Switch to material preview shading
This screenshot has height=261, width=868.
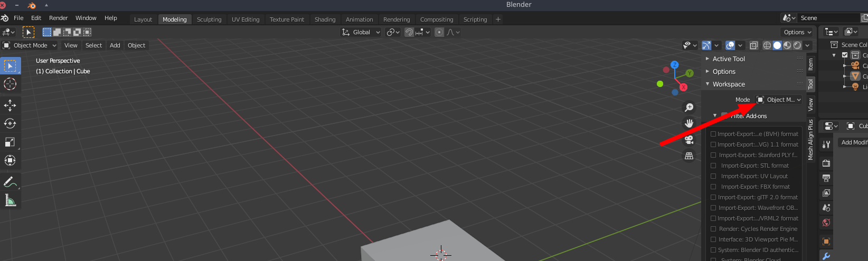pos(787,45)
